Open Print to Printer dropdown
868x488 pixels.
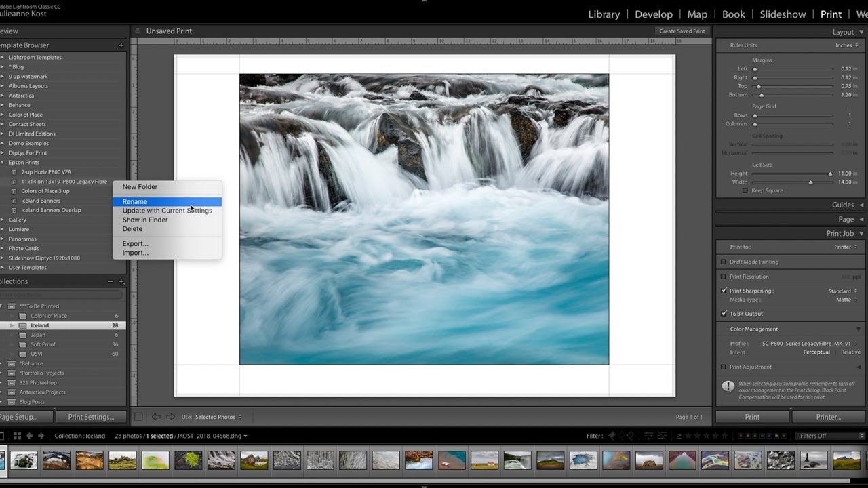846,247
